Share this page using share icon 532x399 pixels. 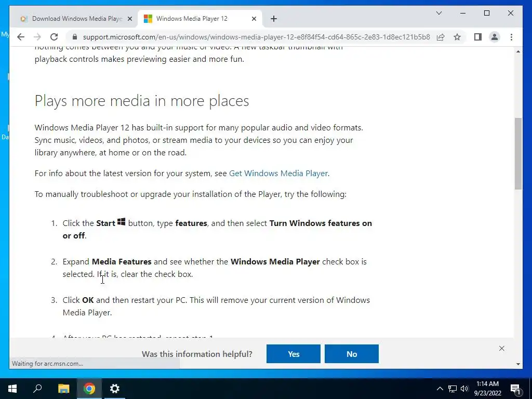441,37
